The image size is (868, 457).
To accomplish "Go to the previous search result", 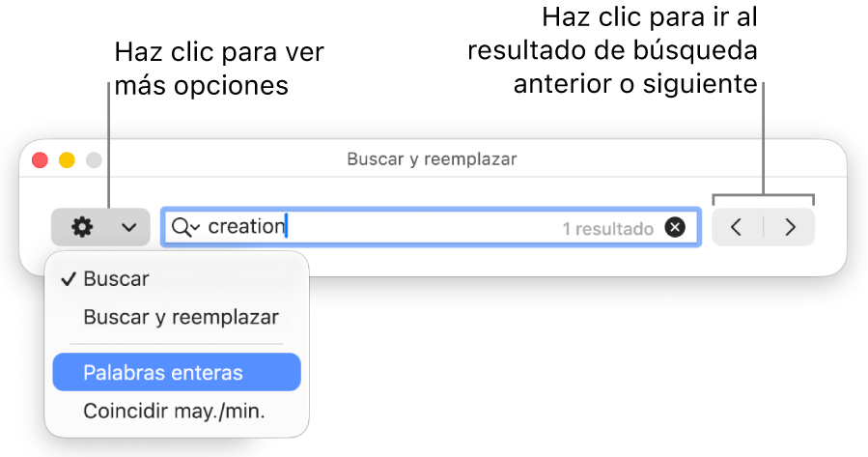I will point(737,227).
